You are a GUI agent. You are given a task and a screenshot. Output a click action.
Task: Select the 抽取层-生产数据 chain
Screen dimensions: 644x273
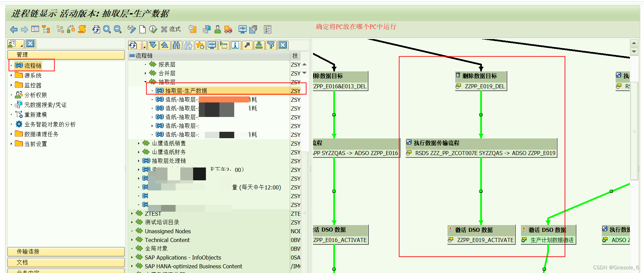coord(186,91)
